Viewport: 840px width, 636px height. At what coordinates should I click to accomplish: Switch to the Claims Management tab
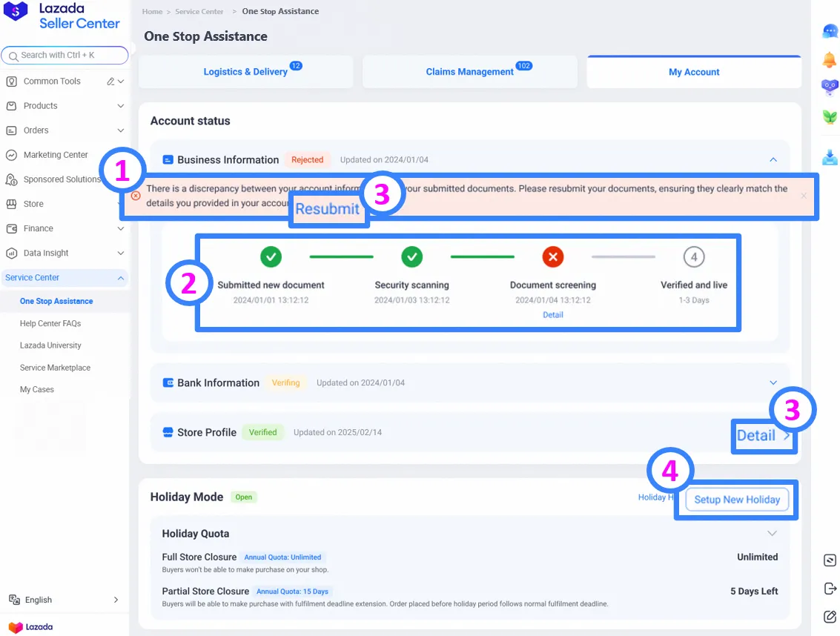coord(470,71)
